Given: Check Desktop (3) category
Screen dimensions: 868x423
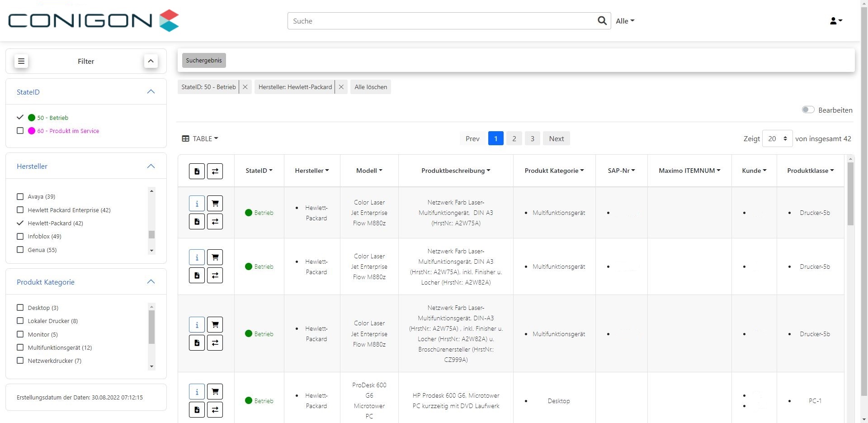Looking at the screenshot, I should [20, 308].
